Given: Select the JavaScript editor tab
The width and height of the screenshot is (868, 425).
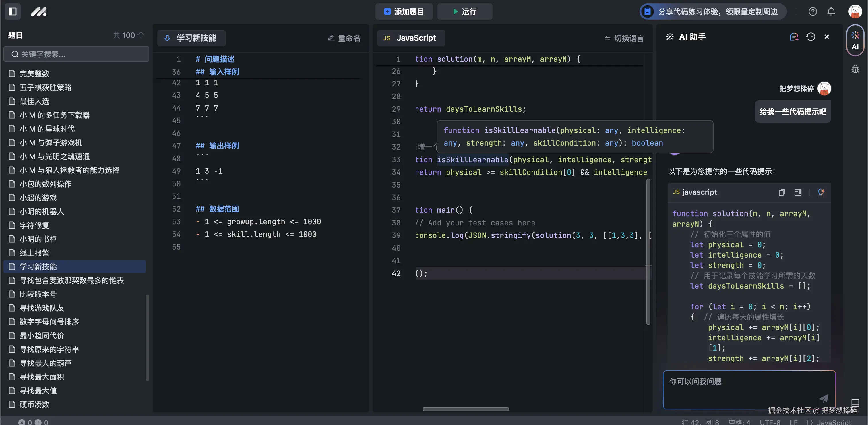Looking at the screenshot, I should tap(411, 38).
